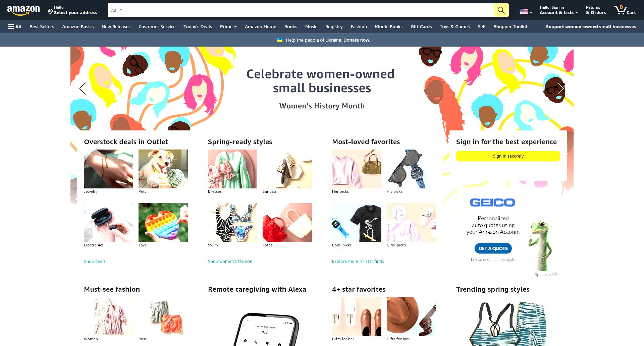Click the Sponsored ad info icon
Image resolution: width=644 pixels, height=346 pixels.
tap(556, 274)
